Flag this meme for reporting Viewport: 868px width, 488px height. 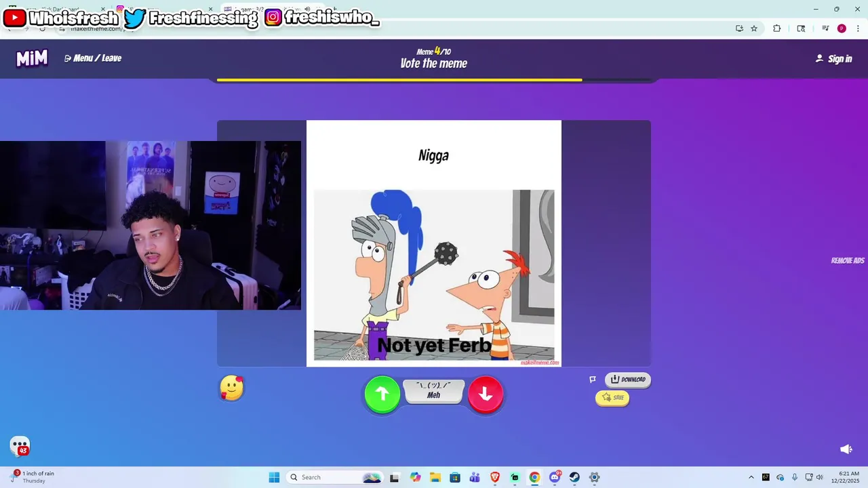point(593,380)
